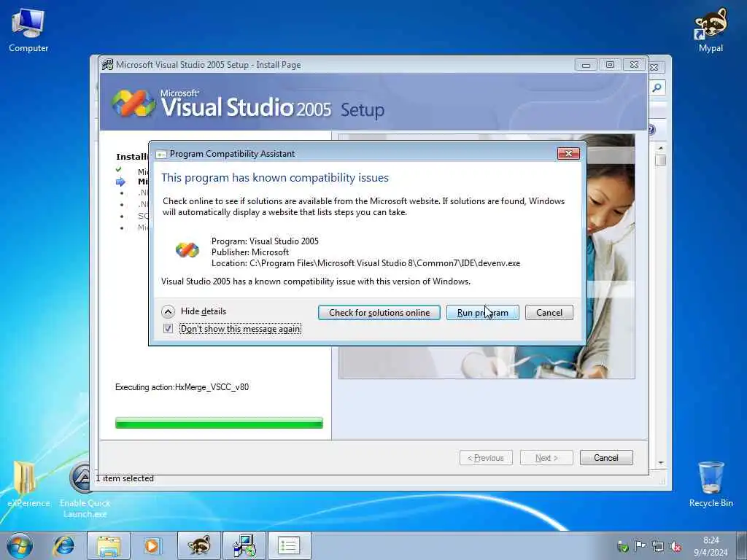Click the blue arrow current install step icon

120,182
